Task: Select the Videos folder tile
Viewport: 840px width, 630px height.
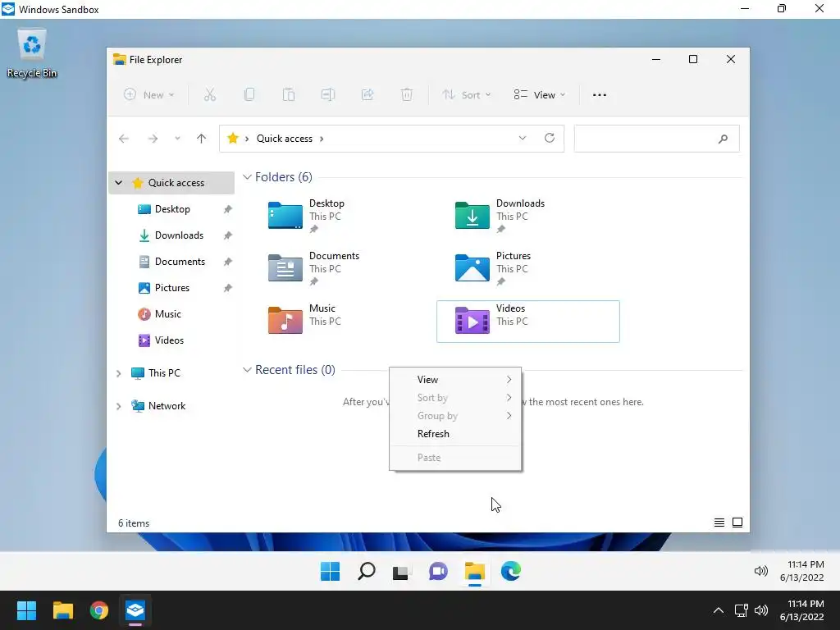Action: point(528,322)
